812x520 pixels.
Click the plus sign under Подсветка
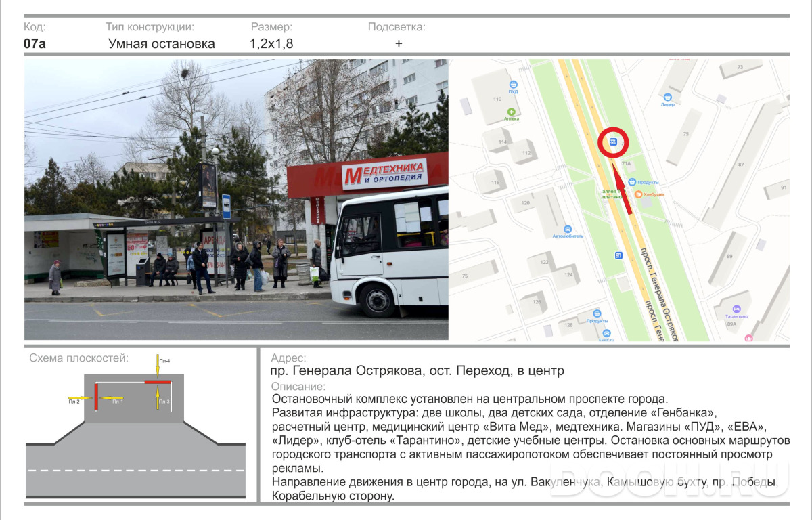click(399, 43)
